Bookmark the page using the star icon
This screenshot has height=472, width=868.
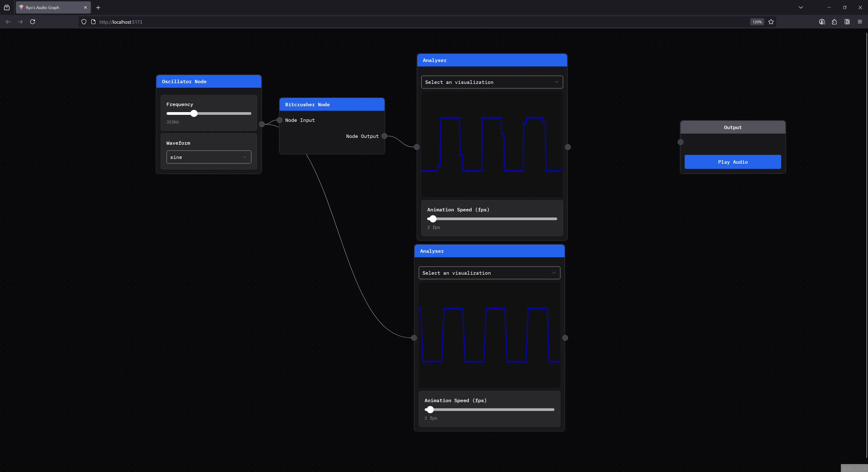(x=771, y=21)
